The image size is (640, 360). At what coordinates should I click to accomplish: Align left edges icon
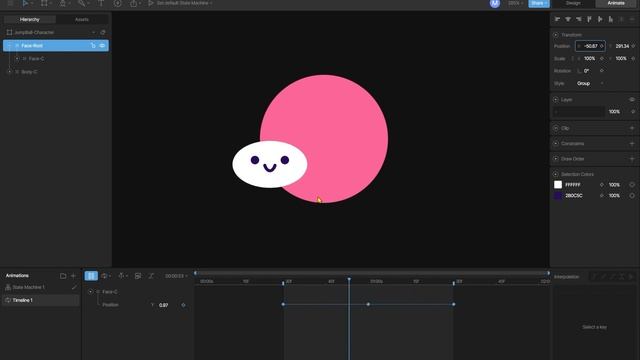[557, 19]
